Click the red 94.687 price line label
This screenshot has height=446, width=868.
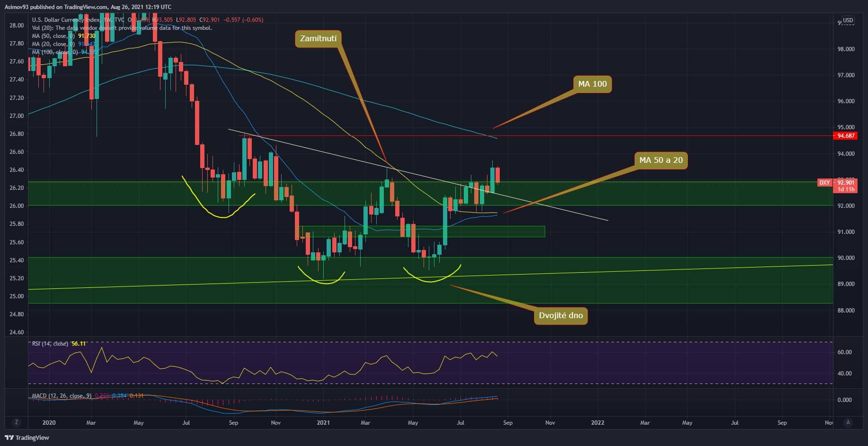pos(846,136)
